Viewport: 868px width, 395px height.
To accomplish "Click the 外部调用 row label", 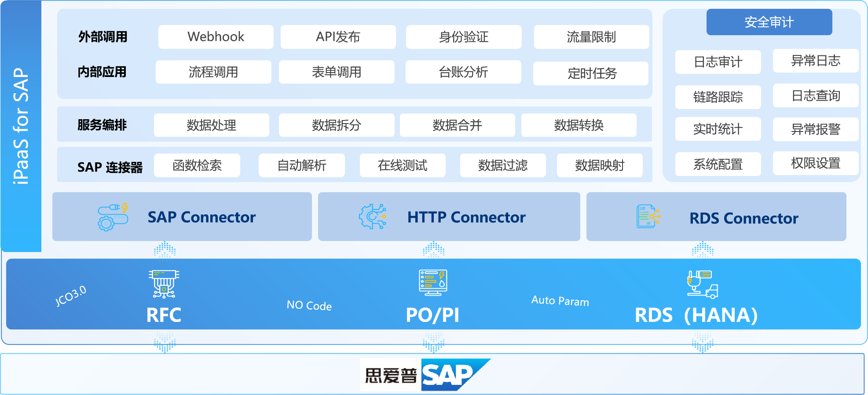I will 103,37.
